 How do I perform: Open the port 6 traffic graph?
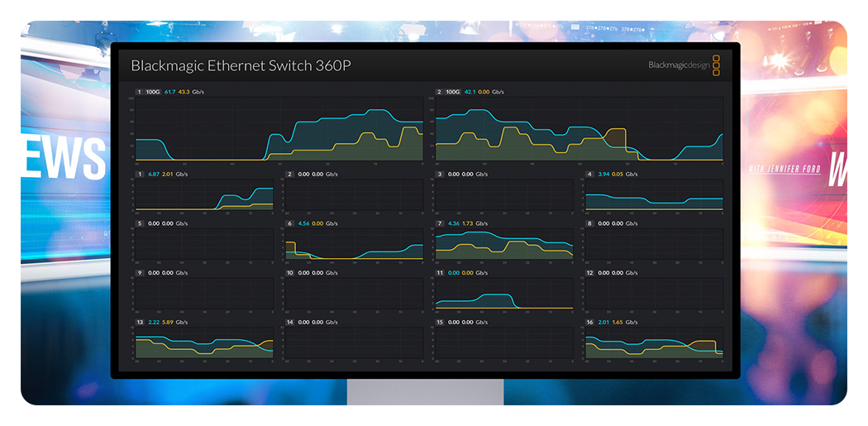355,244
